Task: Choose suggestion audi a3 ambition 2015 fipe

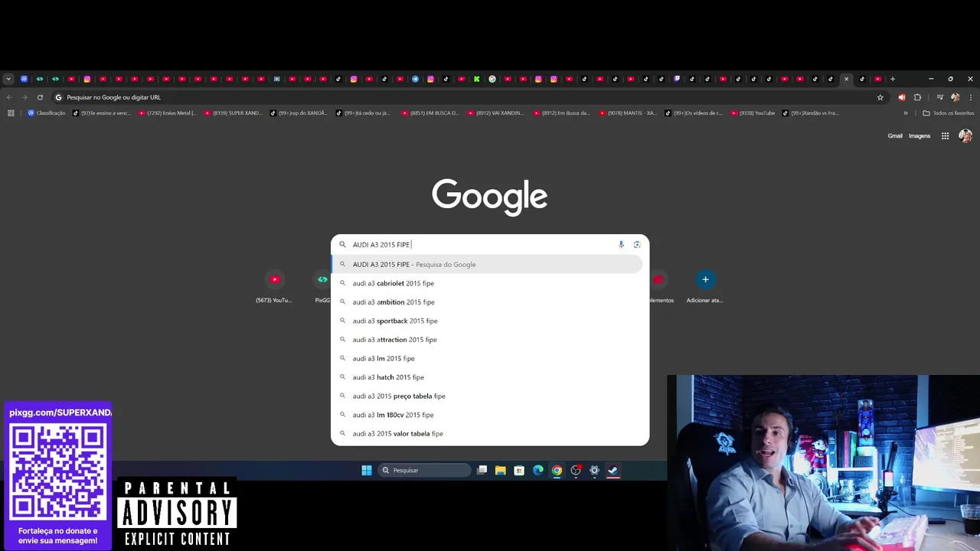Action: click(487, 302)
